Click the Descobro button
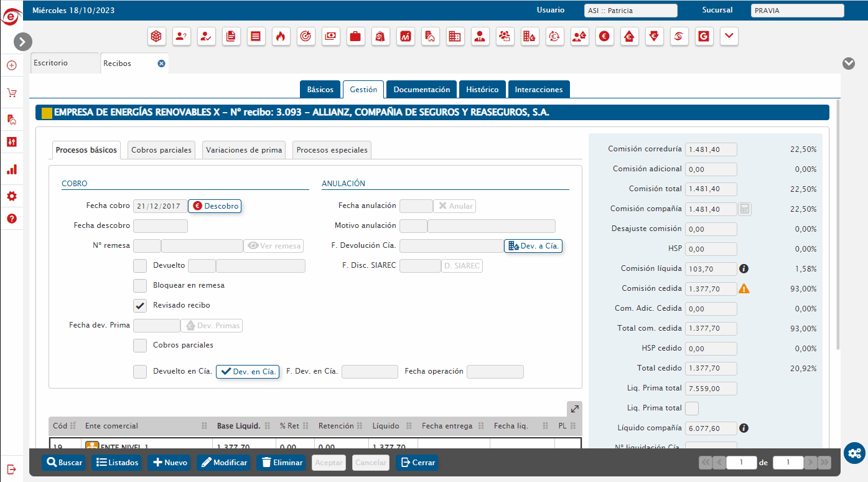The image size is (868, 482). [x=215, y=206]
